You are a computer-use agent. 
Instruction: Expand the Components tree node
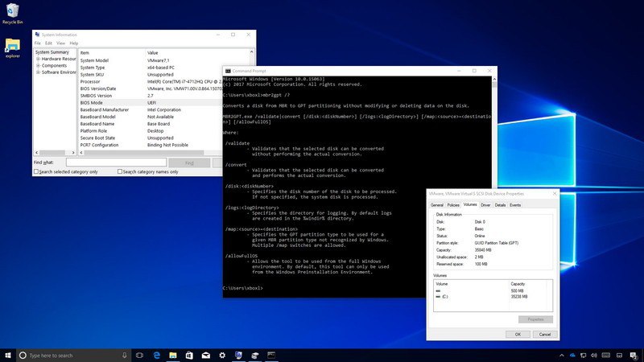tap(38, 66)
